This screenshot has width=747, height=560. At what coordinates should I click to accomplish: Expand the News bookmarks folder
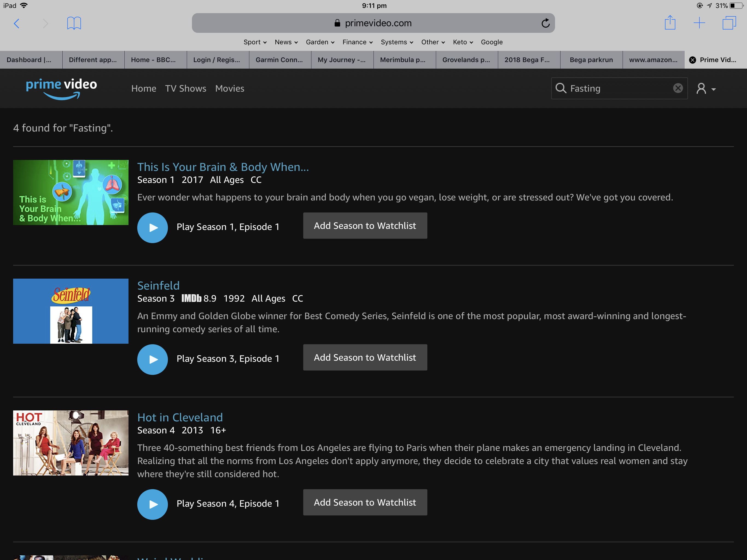[x=286, y=42]
